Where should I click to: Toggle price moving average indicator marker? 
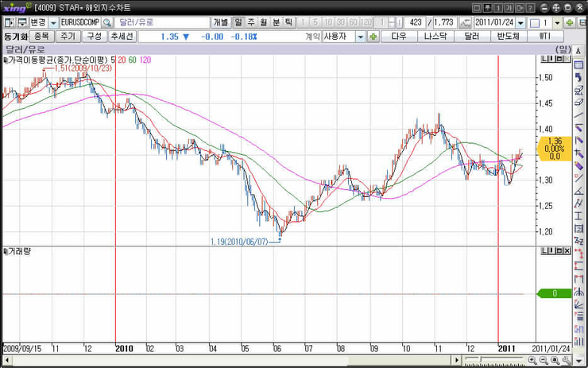[x=6, y=60]
